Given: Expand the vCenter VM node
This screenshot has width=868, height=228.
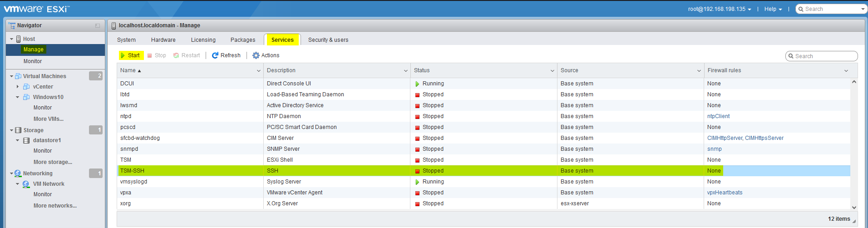Looking at the screenshot, I should pos(18,87).
